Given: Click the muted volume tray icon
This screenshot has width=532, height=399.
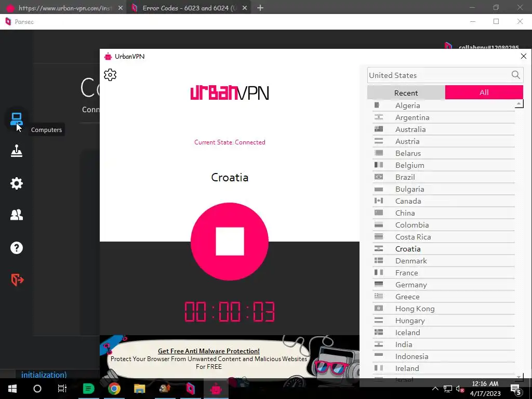Looking at the screenshot, I should (x=460, y=389).
